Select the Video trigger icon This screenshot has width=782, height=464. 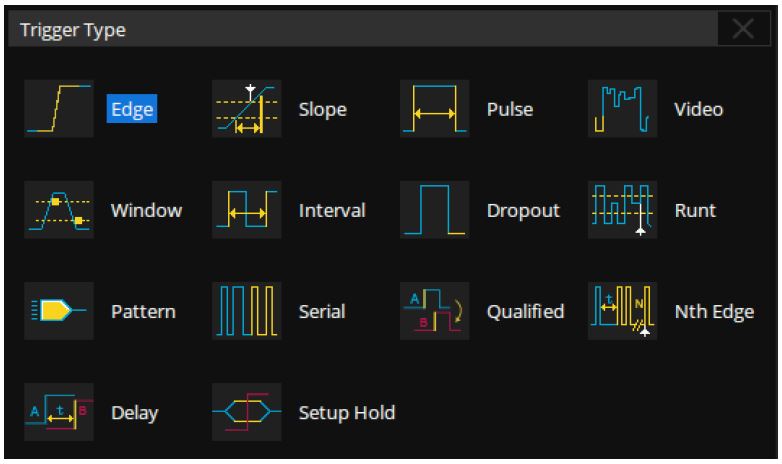623,109
